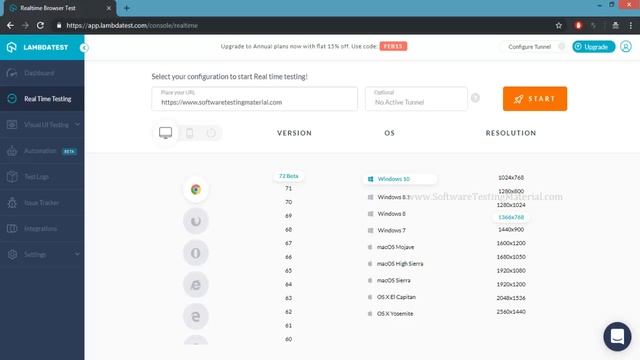Select Windows 7 operating system
This screenshot has height=360, width=640.
387,231
